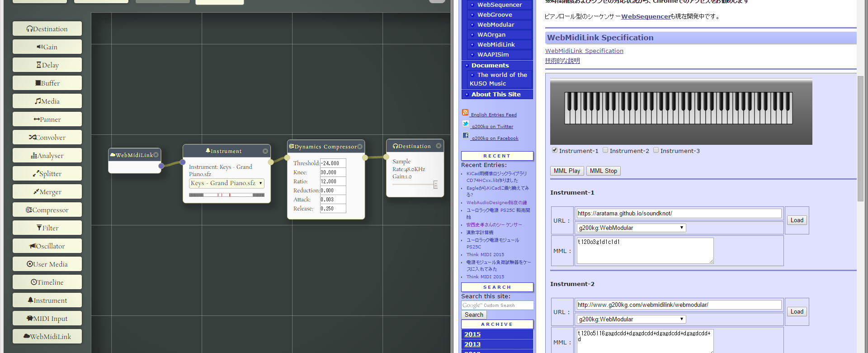Add a Panner node from the palette

(x=47, y=119)
